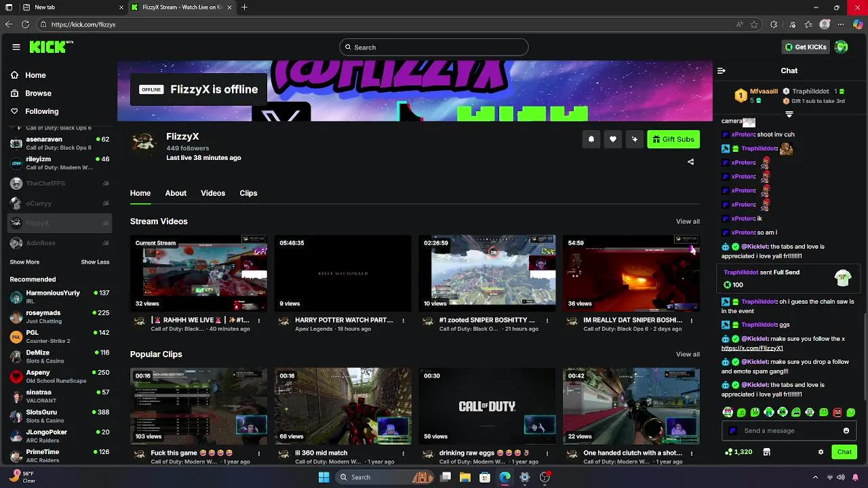This screenshot has width=868, height=488.
Task: Click the heart follow icon
Action: coord(613,139)
